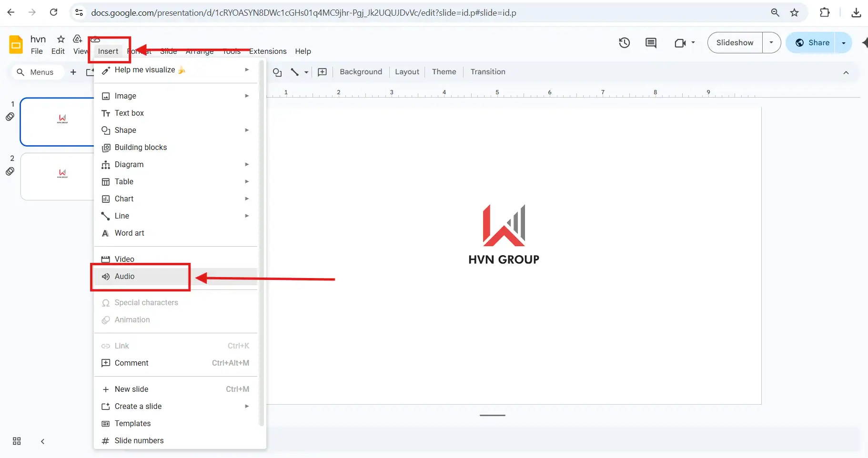Bookmark the page with the star icon

(794, 13)
